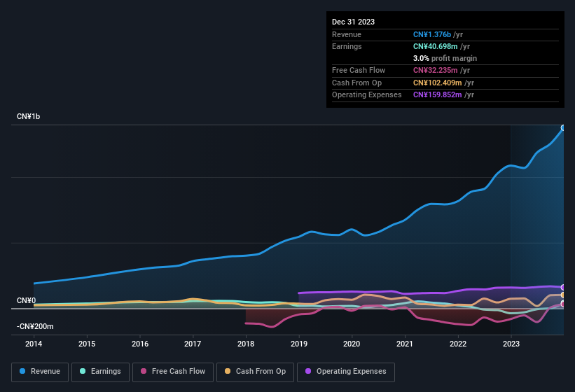Click the CN¥0 y-axis label
Image resolution: width=575 pixels, height=392 pixels.
26,301
